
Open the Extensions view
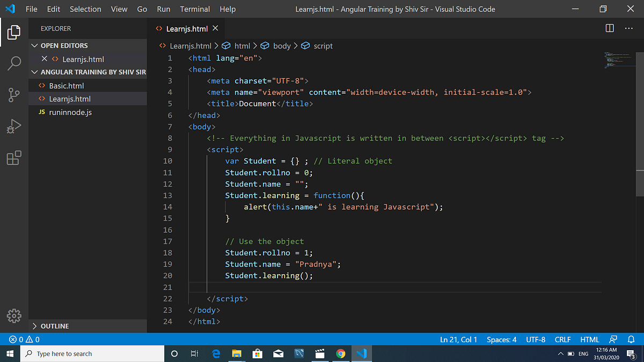tap(14, 158)
